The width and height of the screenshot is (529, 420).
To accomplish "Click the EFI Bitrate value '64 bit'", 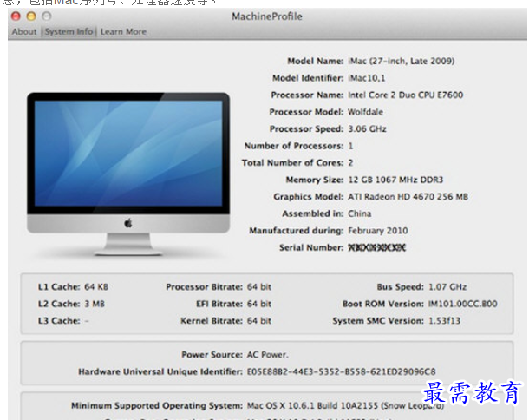I will (x=258, y=304).
